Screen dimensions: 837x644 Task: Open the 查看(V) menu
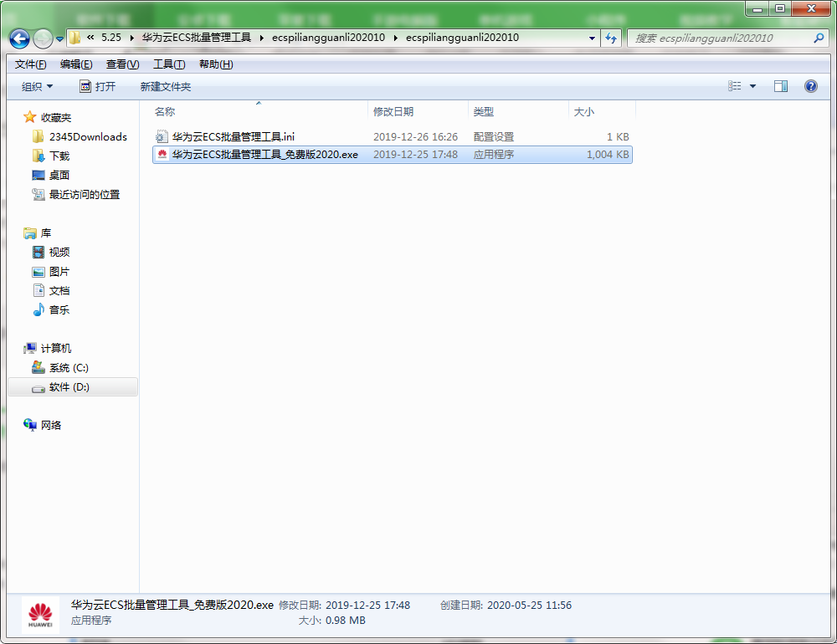(122, 64)
